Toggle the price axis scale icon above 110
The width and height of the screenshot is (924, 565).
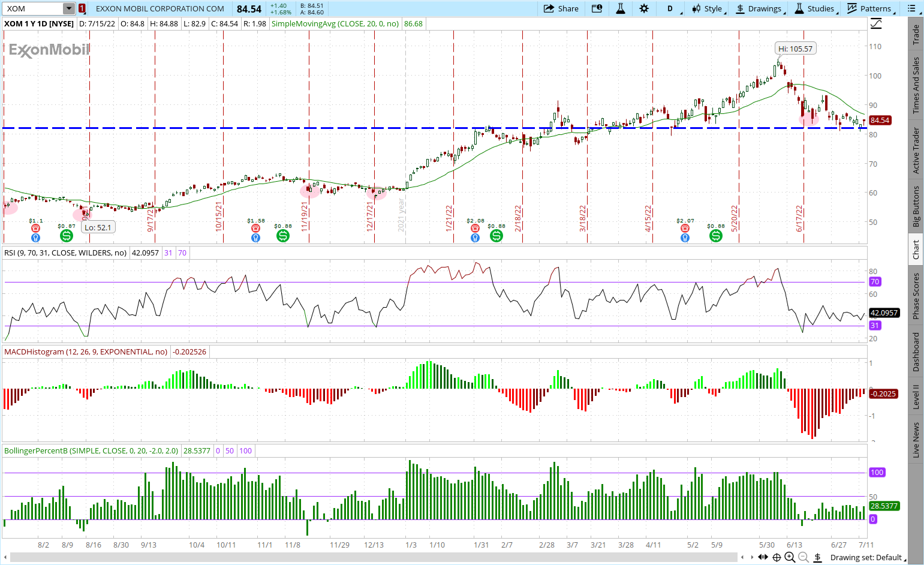[876, 24]
